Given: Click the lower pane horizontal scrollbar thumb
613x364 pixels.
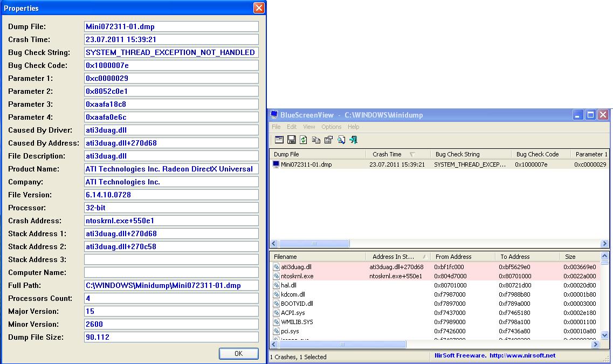Looking at the screenshot, I should click(x=342, y=345).
